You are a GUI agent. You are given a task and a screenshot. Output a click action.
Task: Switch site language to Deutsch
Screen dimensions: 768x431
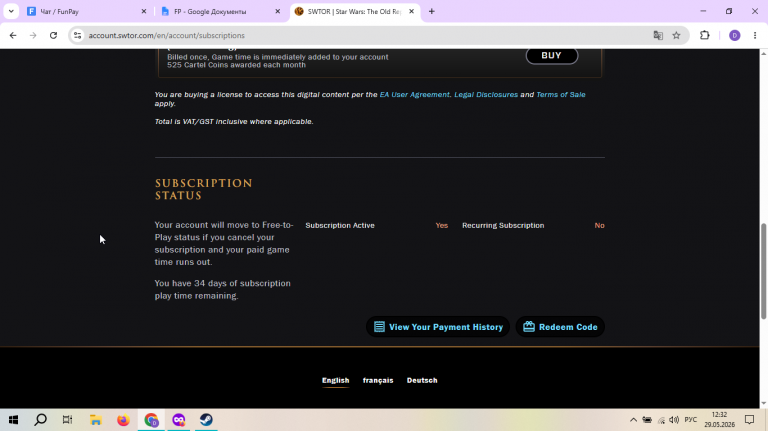(x=422, y=381)
